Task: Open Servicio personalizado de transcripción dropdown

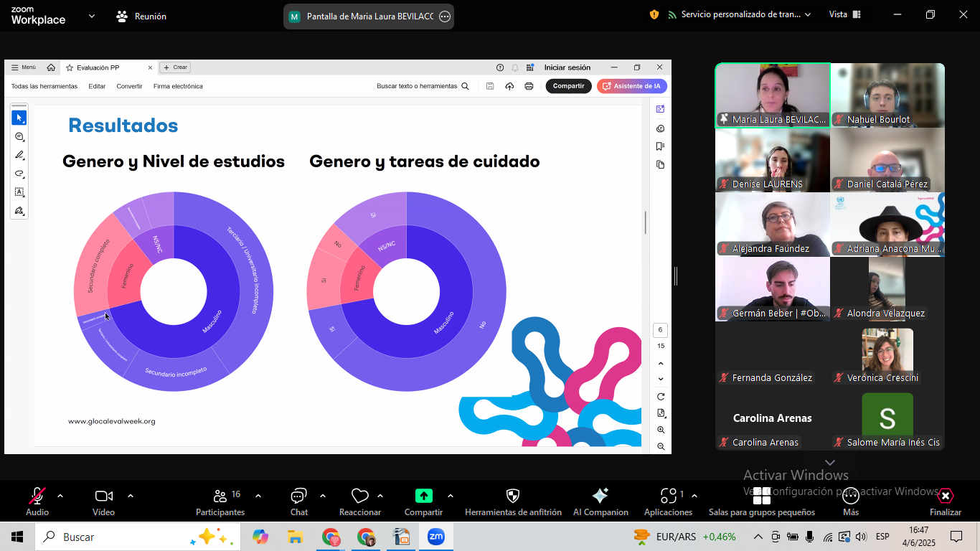Action: tap(739, 14)
